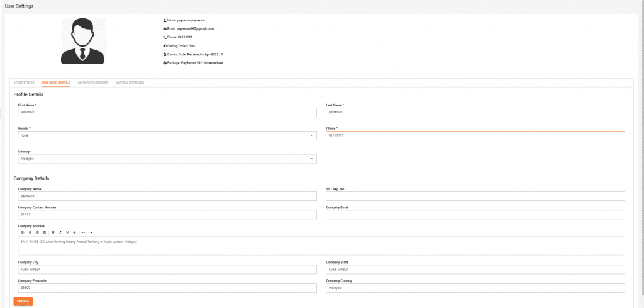This screenshot has height=308, width=644.
Task: Align company address text left
Action: point(23,233)
